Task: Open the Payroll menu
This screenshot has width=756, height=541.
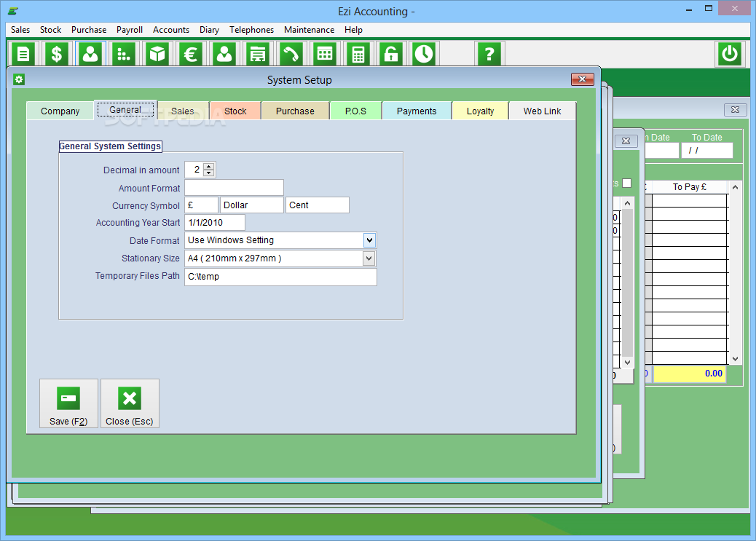Action: pyautogui.click(x=130, y=30)
